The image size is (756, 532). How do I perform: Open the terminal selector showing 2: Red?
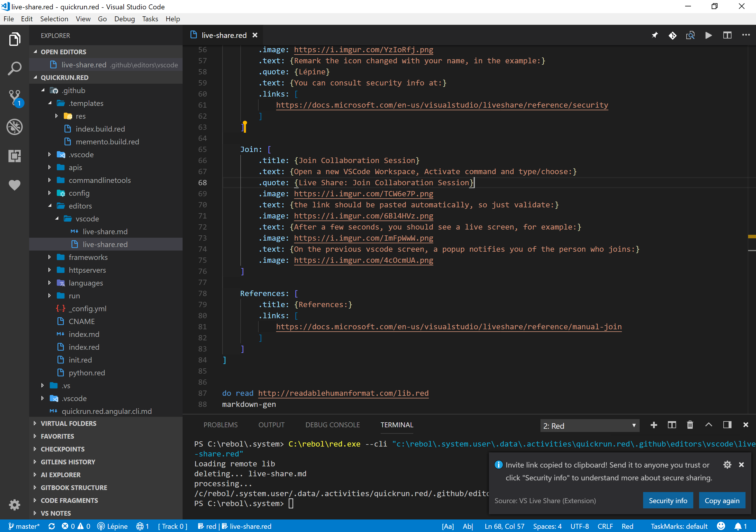(589, 425)
